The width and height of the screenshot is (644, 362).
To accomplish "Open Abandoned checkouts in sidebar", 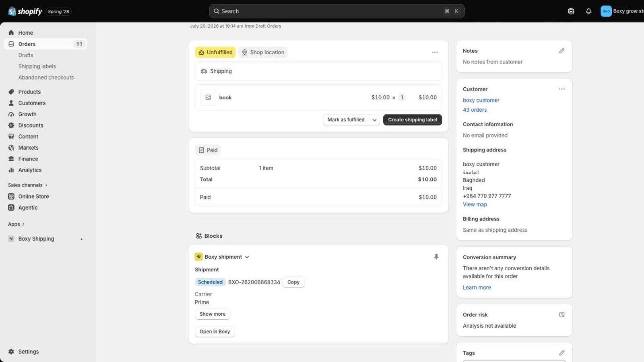I will (x=46, y=78).
